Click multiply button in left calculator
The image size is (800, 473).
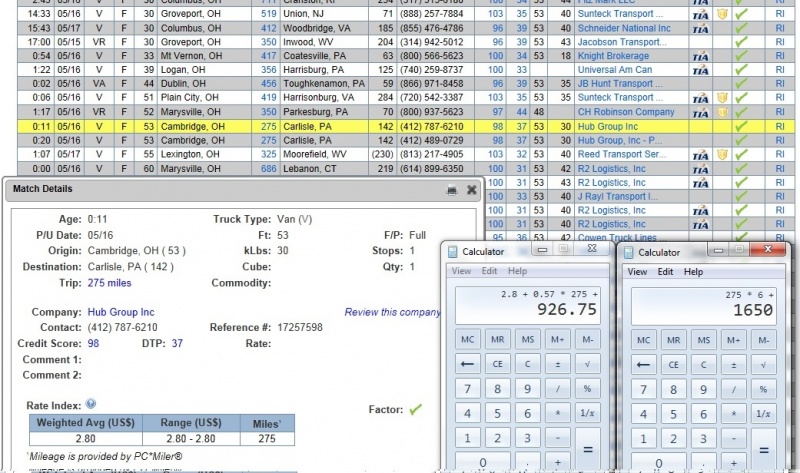[x=557, y=413]
